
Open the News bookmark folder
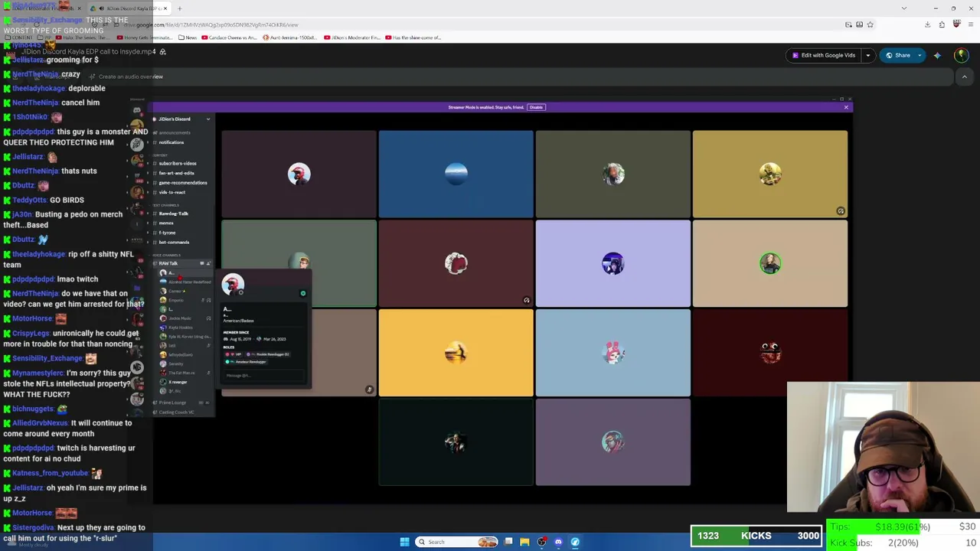click(188, 37)
